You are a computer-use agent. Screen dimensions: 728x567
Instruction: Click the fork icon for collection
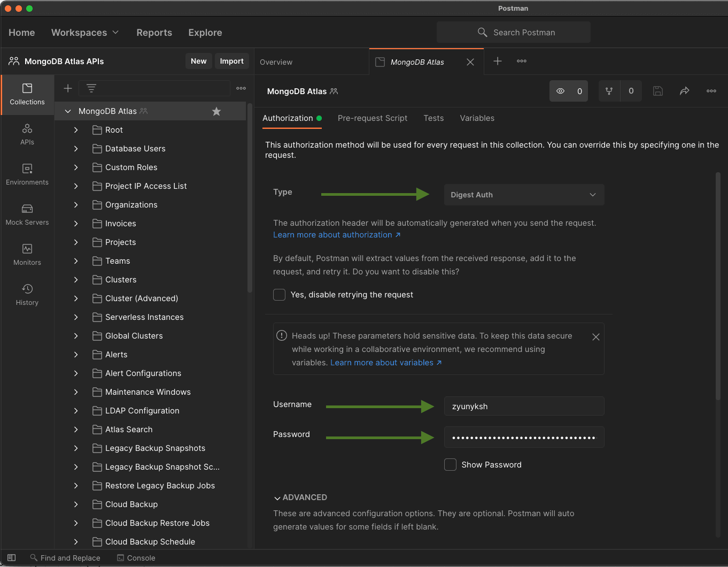609,91
